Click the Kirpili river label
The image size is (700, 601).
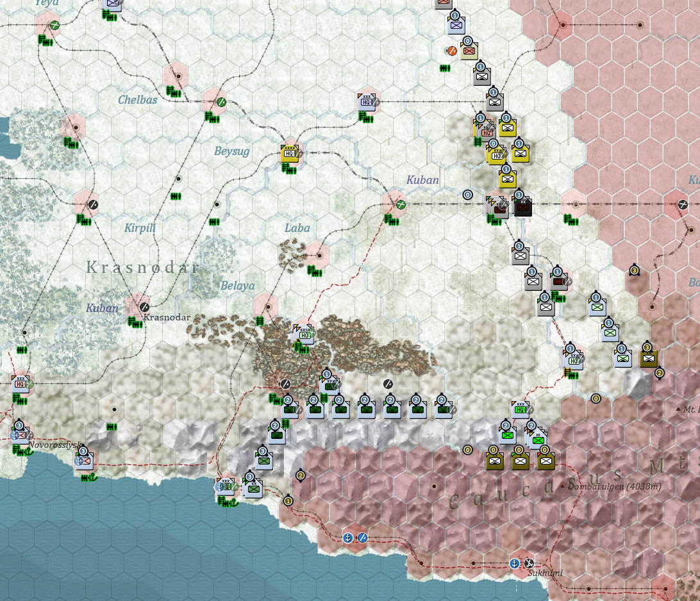click(140, 228)
